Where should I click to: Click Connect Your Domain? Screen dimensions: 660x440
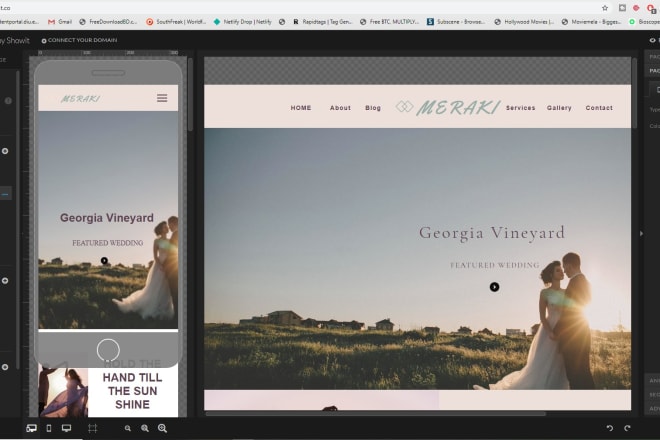click(78, 41)
